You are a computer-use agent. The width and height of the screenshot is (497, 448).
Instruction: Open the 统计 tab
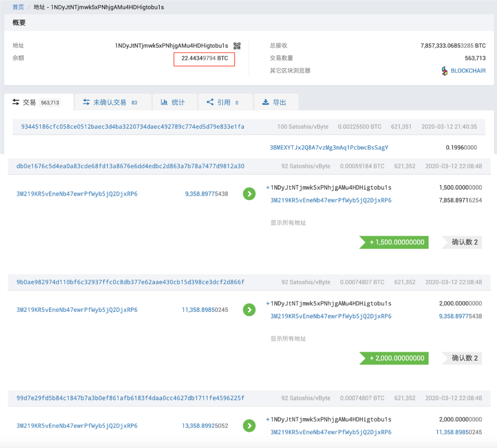pyautogui.click(x=175, y=102)
